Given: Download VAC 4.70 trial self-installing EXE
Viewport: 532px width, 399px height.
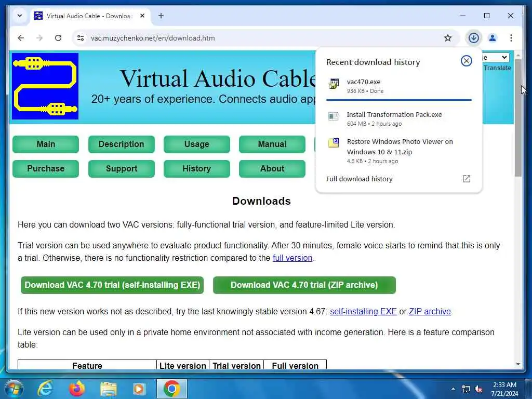Looking at the screenshot, I should pos(112,285).
